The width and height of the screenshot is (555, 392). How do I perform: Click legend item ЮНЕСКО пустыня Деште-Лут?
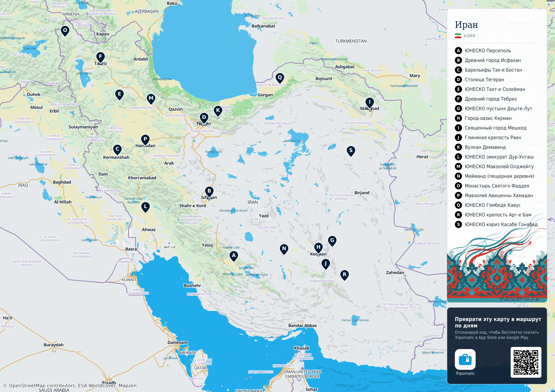[494, 109]
